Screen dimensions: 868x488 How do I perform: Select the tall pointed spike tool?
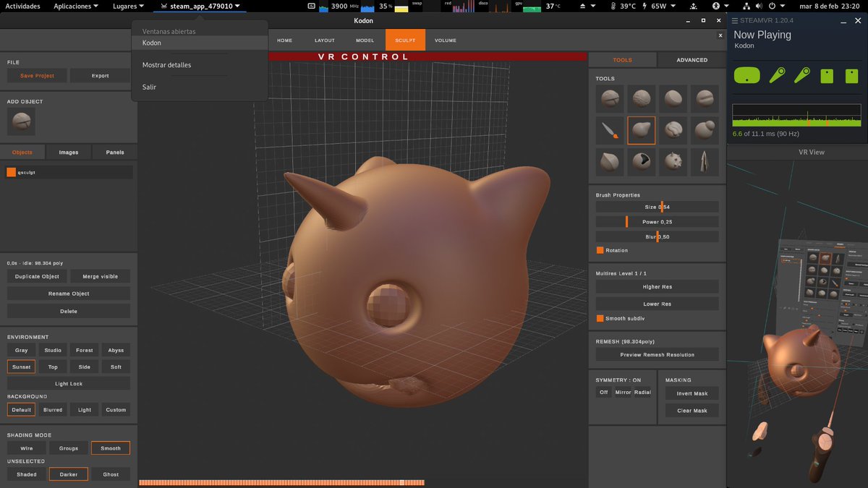705,162
